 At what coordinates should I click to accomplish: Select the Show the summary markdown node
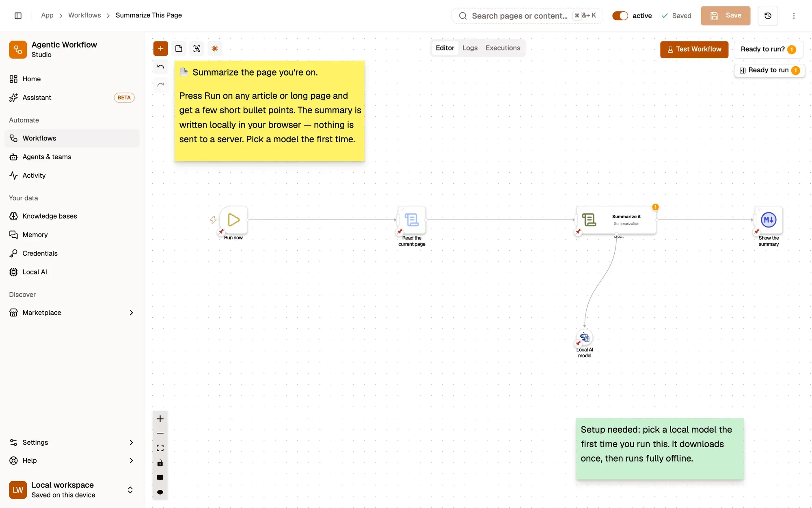click(x=769, y=220)
